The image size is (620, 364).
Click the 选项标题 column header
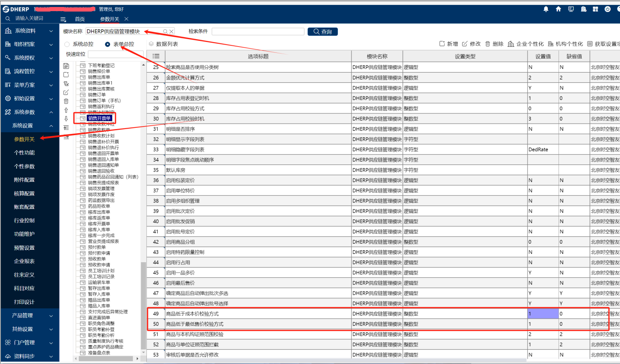click(258, 56)
